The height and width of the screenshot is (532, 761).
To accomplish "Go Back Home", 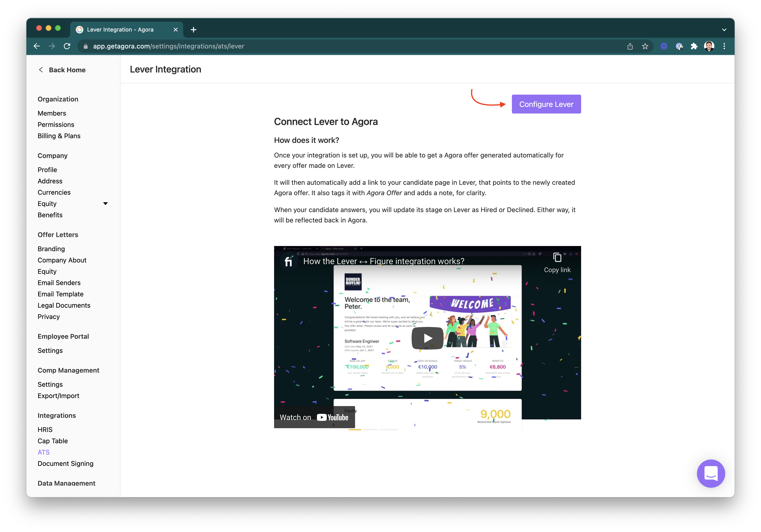I will click(67, 70).
